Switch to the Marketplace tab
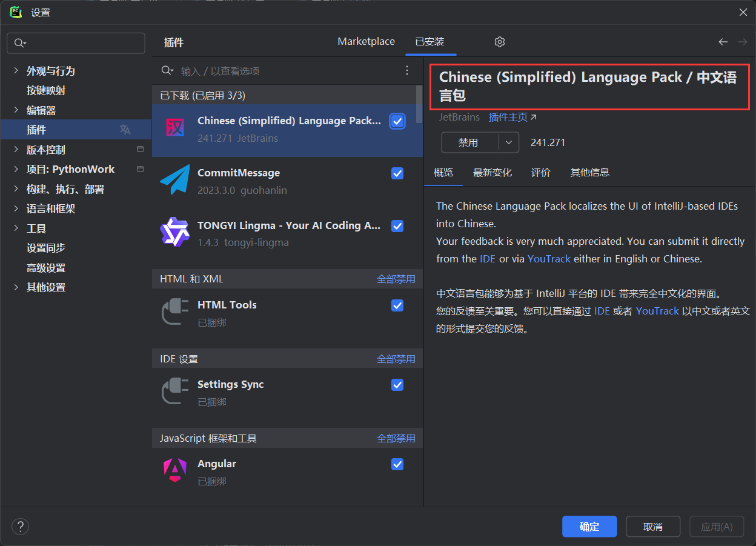This screenshot has height=546, width=756. coord(366,42)
